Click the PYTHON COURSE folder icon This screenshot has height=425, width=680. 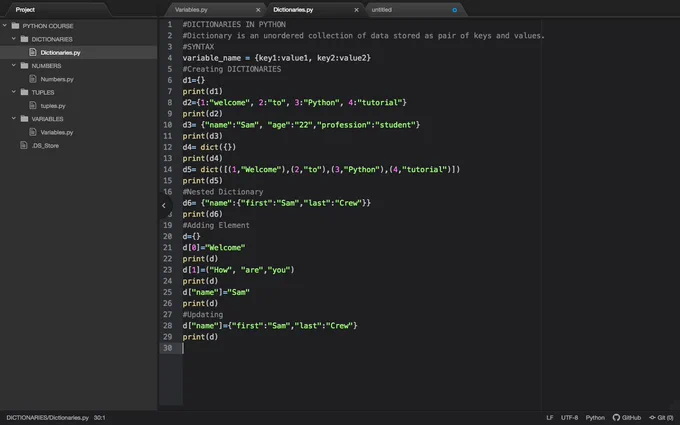click(x=15, y=26)
